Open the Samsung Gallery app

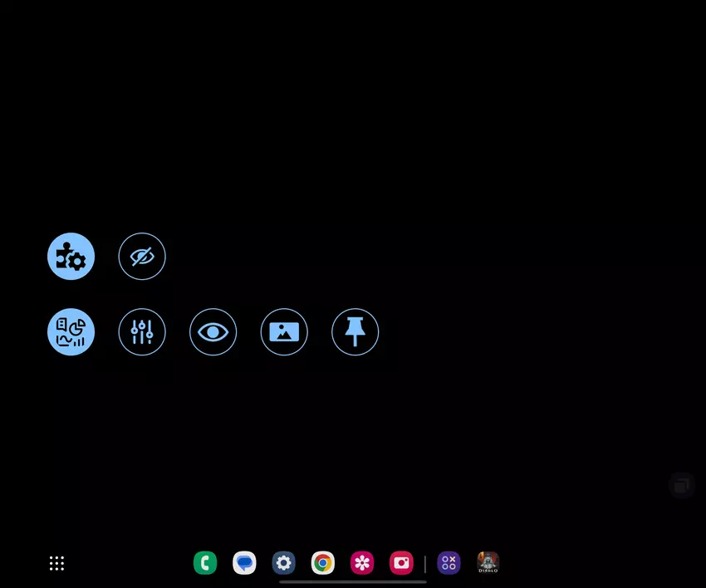coord(361,563)
